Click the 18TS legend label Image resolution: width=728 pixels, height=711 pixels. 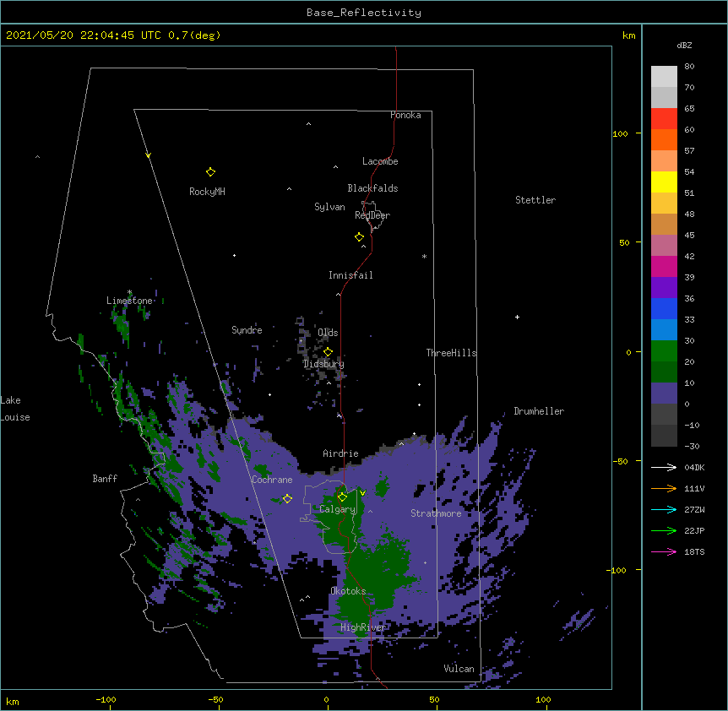point(694,551)
